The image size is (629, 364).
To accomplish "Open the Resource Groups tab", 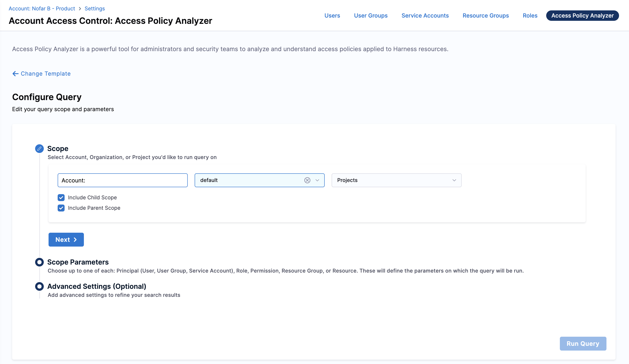I will click(x=486, y=15).
